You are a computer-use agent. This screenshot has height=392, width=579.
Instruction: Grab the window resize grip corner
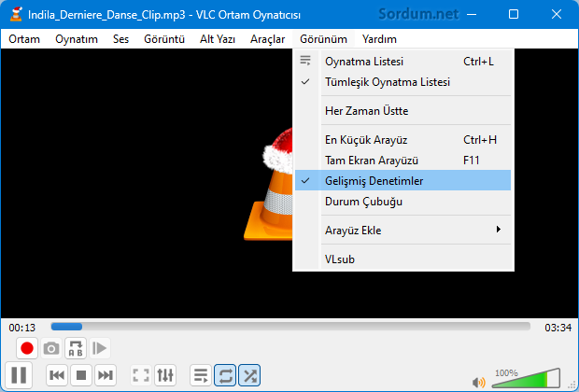coord(572,385)
